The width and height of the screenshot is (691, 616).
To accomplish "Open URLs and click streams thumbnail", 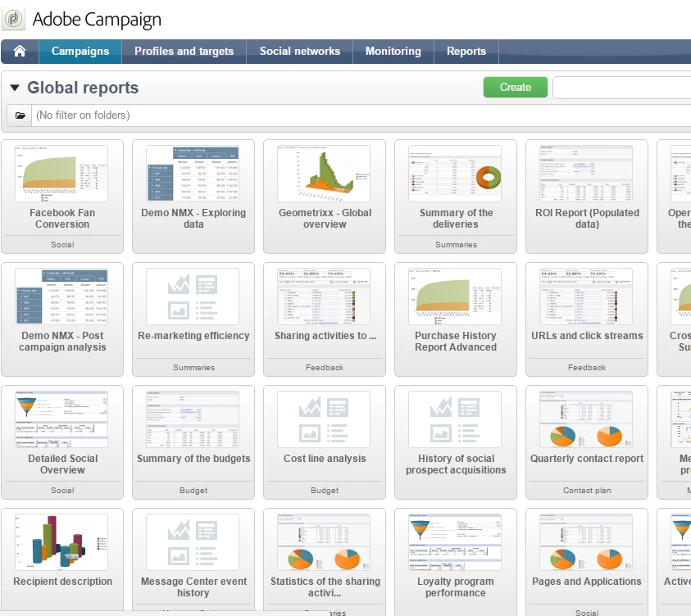I will point(586,297).
